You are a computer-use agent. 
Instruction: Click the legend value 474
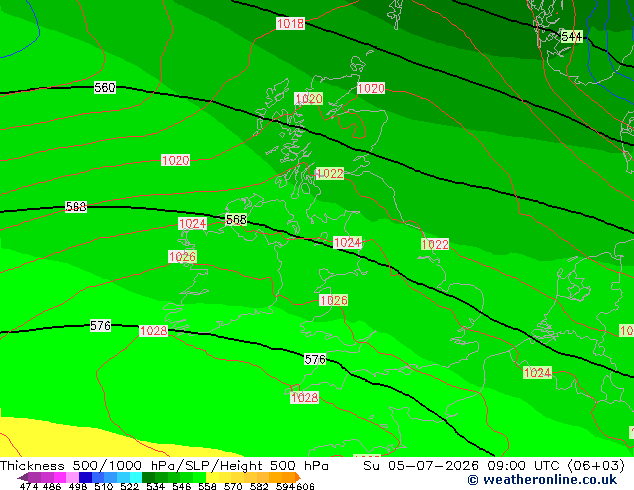tap(29, 486)
